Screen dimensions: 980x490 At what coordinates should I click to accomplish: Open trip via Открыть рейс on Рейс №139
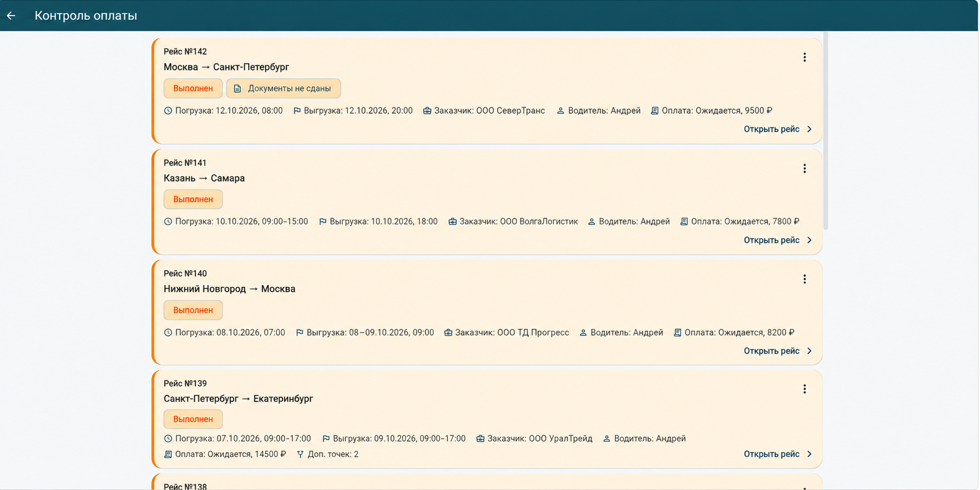[778, 454]
